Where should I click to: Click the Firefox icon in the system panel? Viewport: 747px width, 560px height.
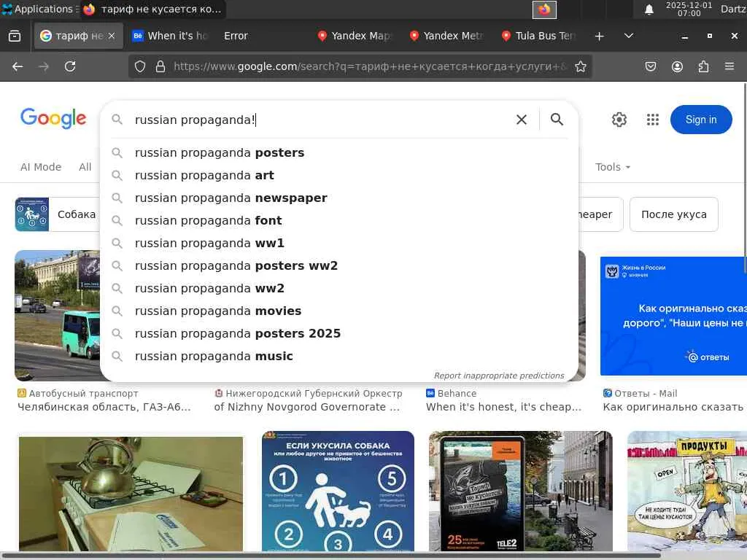coord(544,9)
